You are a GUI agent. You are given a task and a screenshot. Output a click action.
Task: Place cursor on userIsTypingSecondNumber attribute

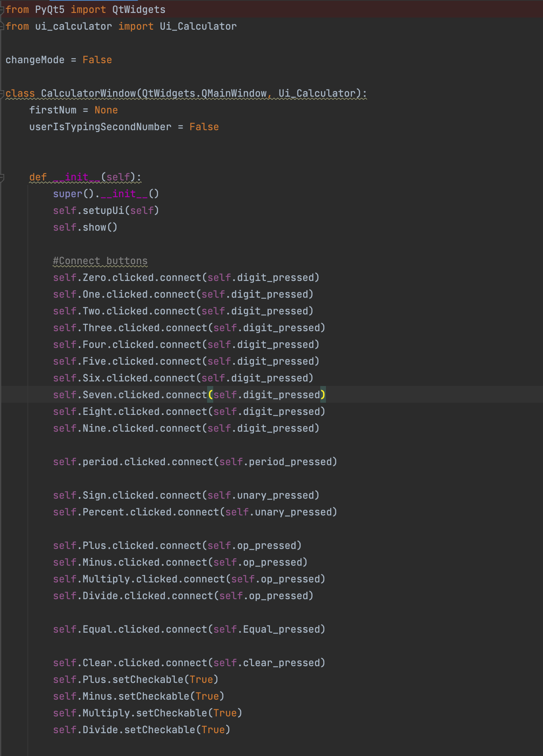tap(100, 127)
